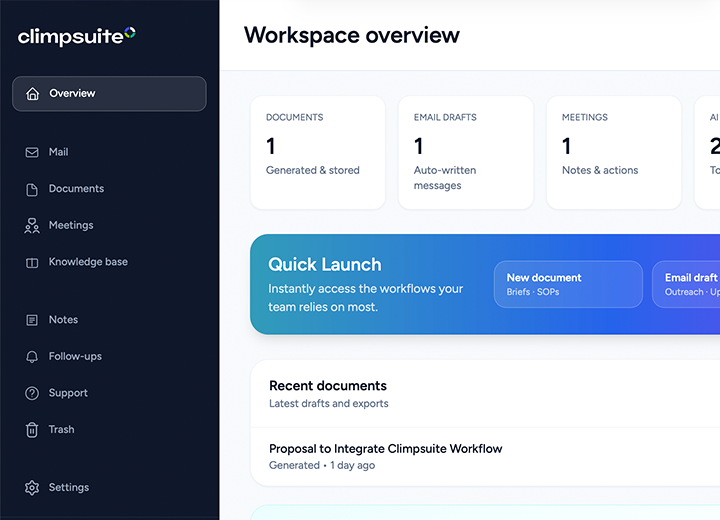Open Support label in sidebar
The width and height of the screenshot is (720, 520).
68,393
